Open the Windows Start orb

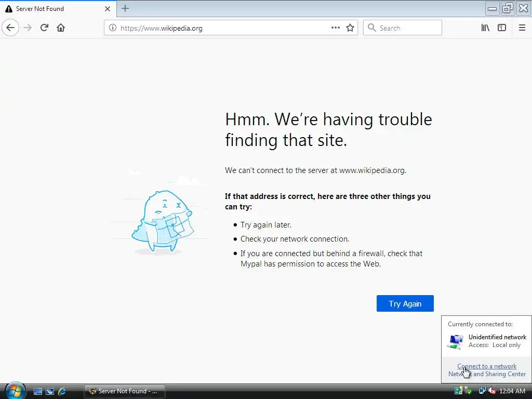point(15,391)
